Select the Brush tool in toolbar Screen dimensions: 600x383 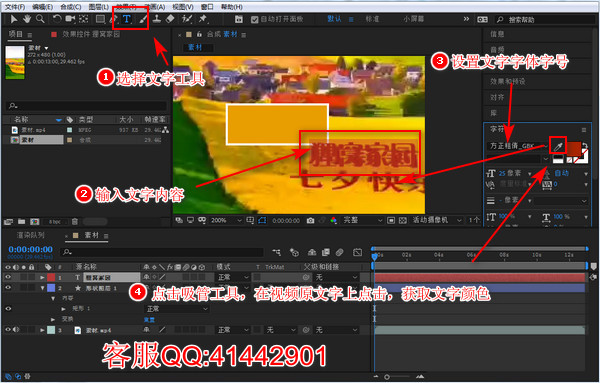143,19
